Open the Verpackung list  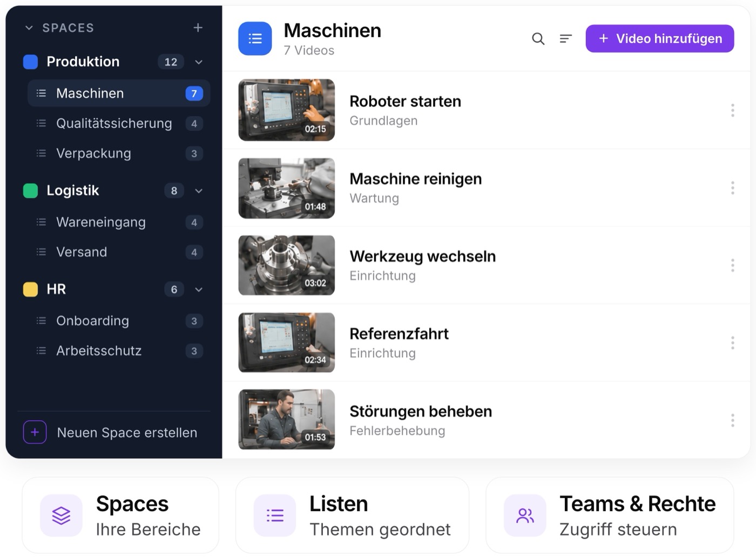119,153
